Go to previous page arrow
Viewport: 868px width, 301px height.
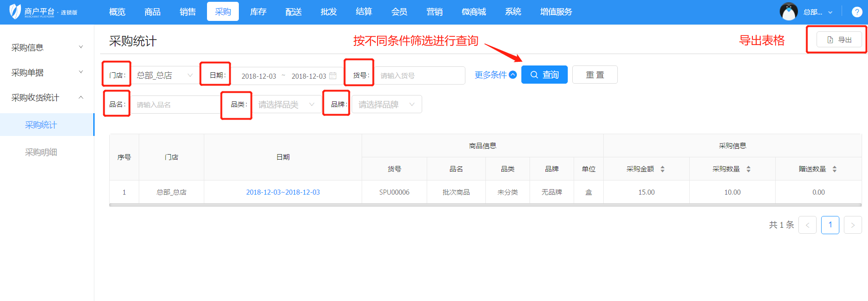tap(807, 225)
